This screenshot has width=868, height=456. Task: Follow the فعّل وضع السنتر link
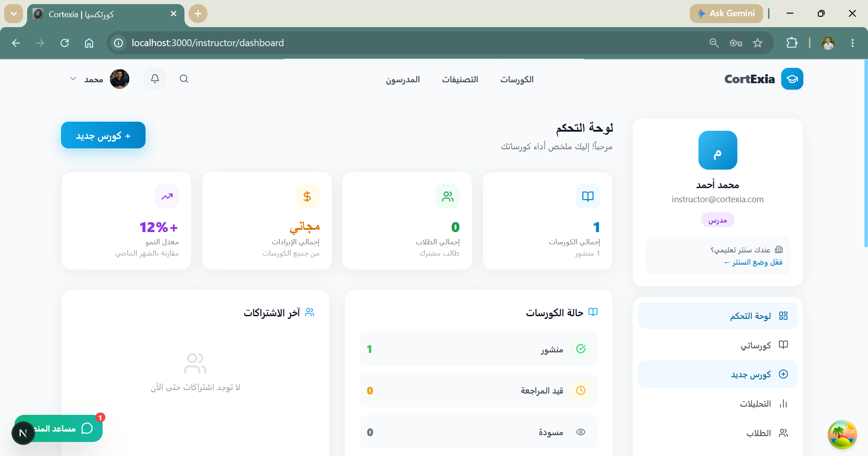pyautogui.click(x=753, y=262)
